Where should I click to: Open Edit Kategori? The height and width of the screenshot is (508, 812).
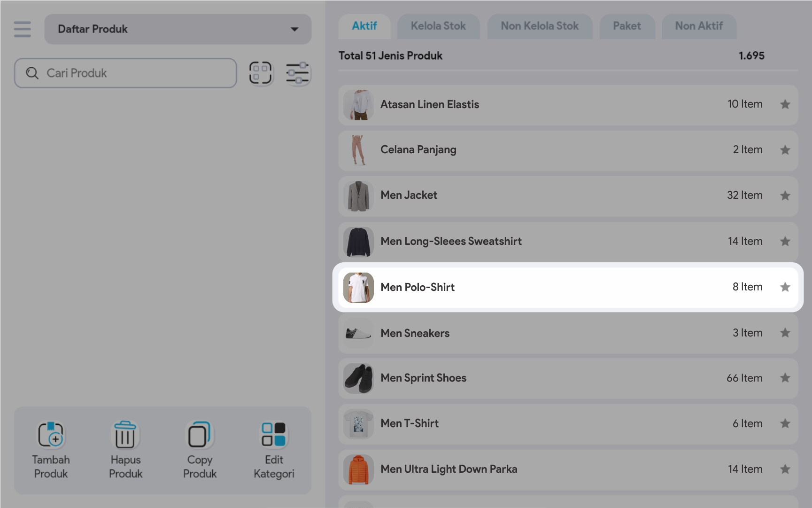[x=274, y=435]
